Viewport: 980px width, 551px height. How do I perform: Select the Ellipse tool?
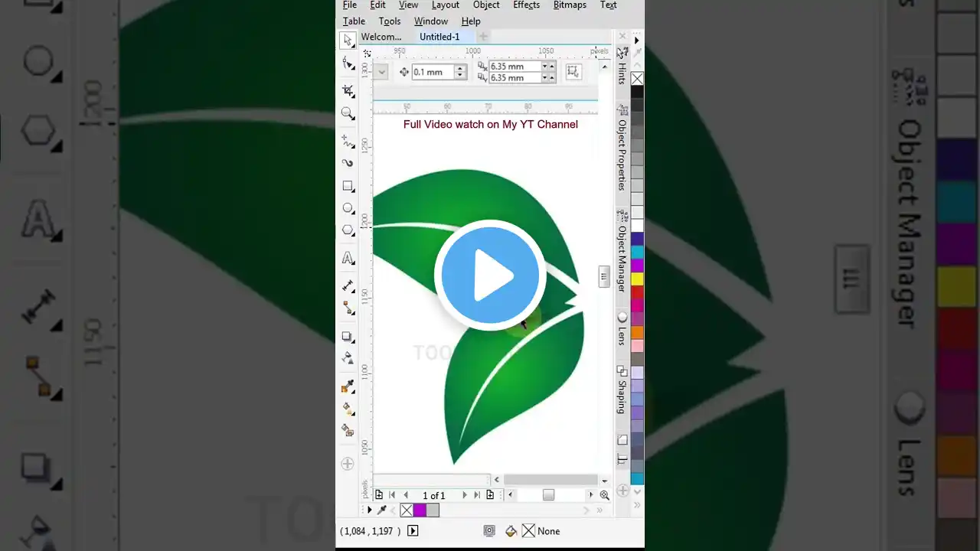click(348, 208)
